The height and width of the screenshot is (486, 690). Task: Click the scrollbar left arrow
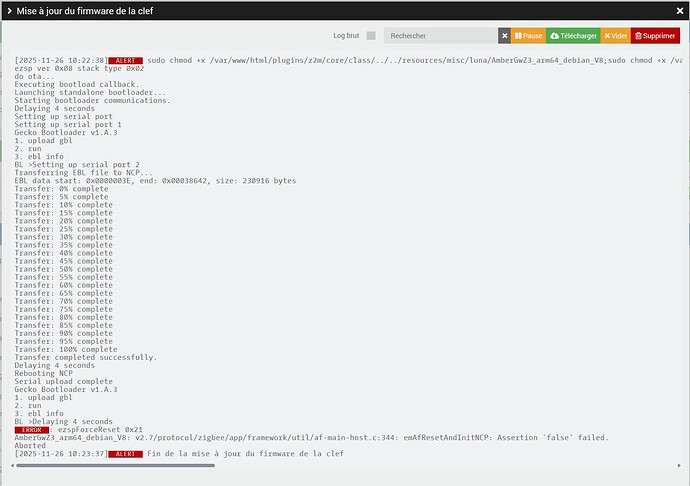tap(12, 465)
